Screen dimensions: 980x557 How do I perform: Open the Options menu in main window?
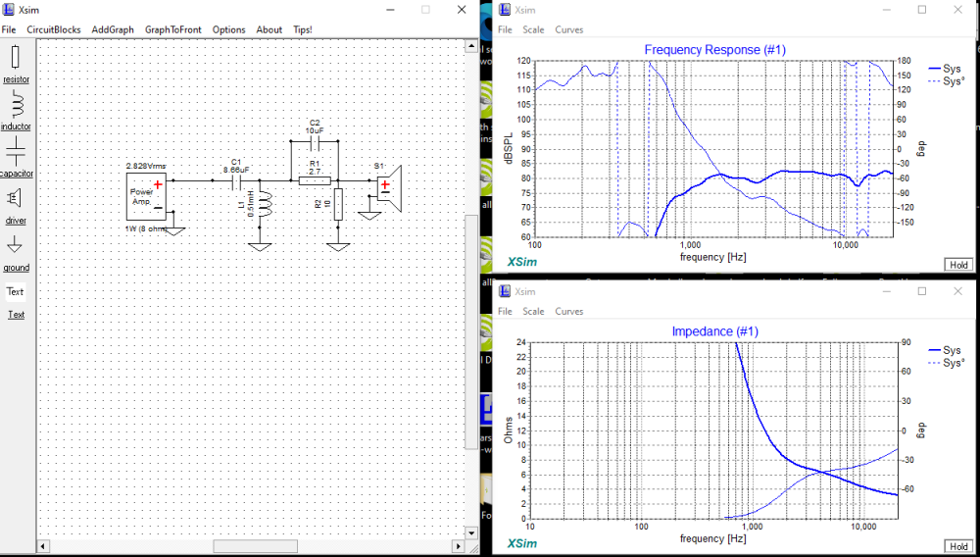[x=228, y=29]
